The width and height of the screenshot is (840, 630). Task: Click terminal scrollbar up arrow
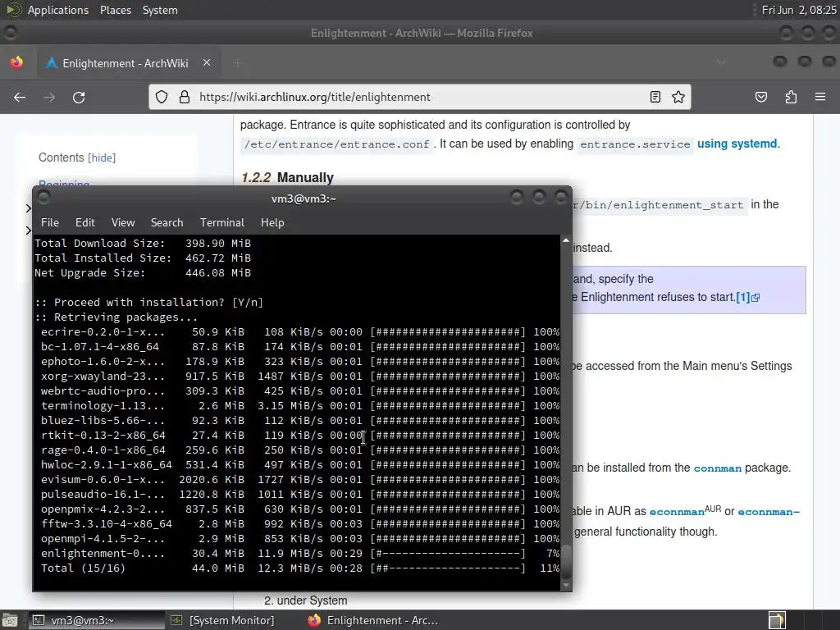coord(566,240)
